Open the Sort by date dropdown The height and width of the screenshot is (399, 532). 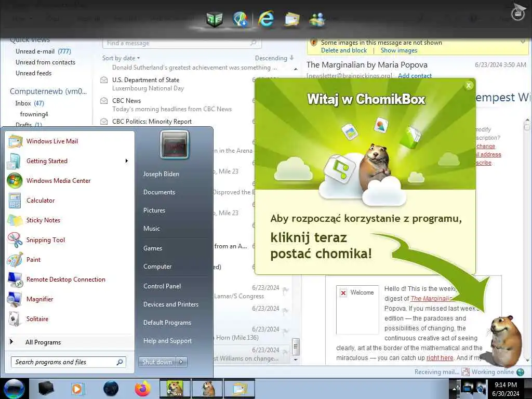[121, 58]
